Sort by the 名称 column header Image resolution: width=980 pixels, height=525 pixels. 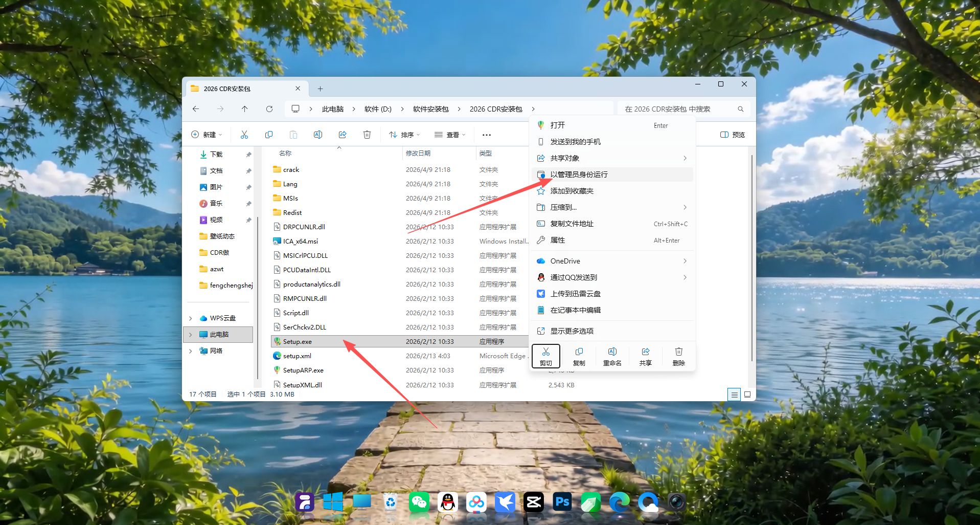[x=285, y=154]
